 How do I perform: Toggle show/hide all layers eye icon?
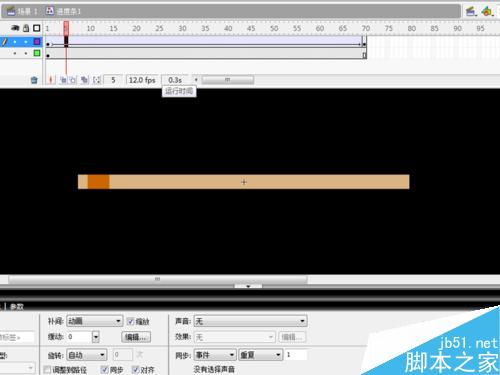point(15,28)
